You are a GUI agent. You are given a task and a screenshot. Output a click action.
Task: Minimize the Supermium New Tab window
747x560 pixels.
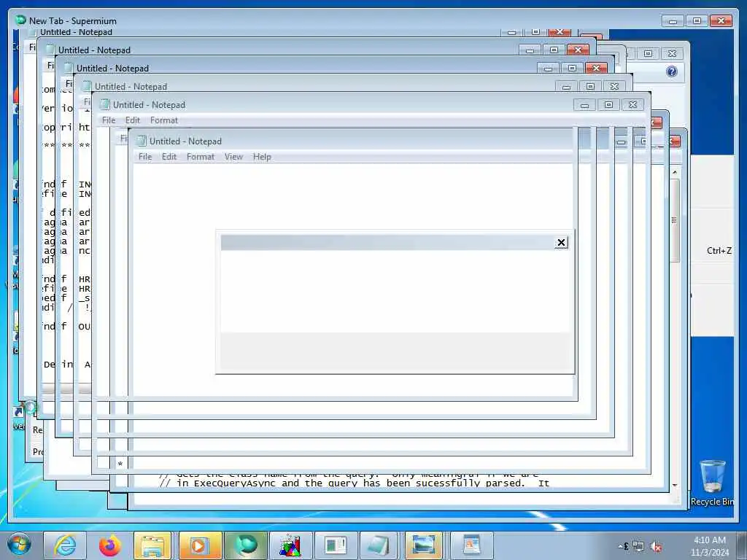[x=673, y=21]
